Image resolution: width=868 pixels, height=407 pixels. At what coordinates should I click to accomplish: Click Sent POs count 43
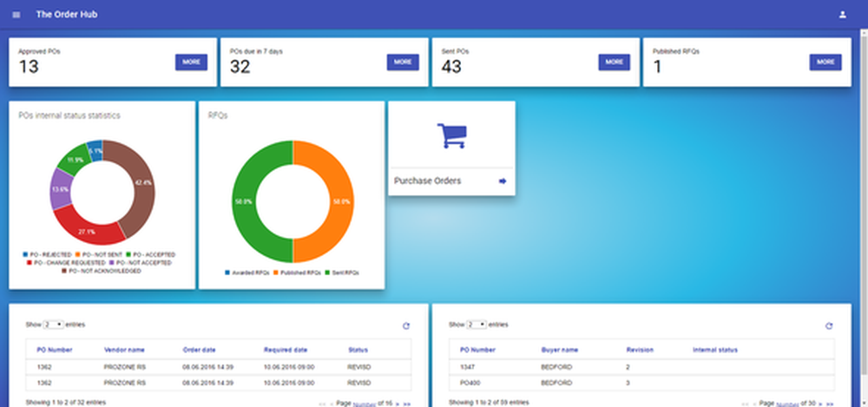coord(451,67)
